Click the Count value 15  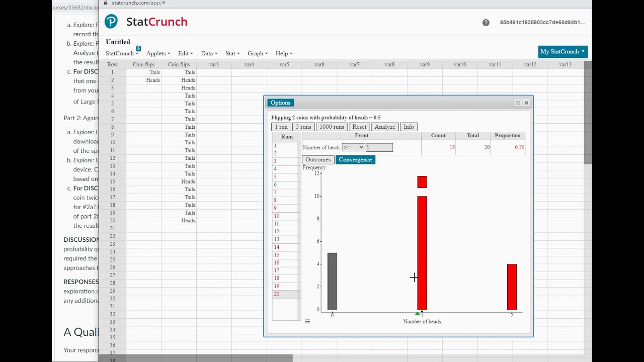(452, 147)
